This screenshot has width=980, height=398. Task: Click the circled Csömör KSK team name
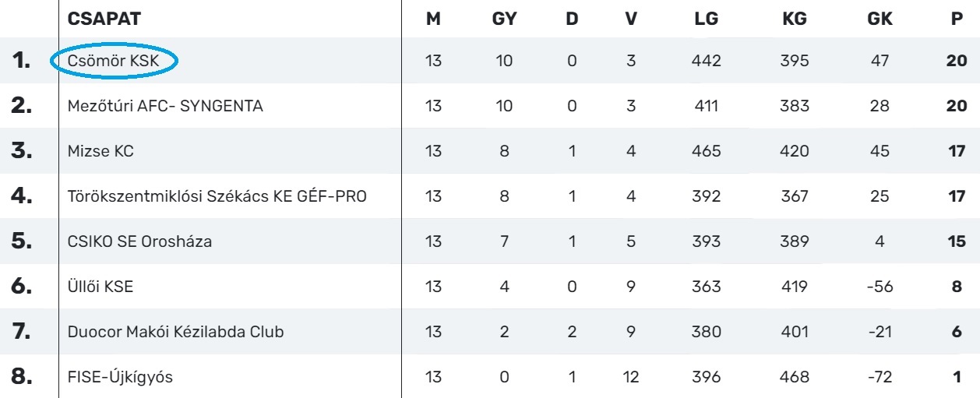pyautogui.click(x=115, y=62)
